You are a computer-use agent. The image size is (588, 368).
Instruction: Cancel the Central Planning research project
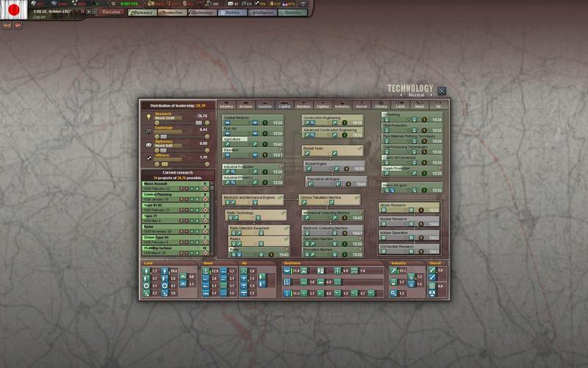[x=206, y=199]
